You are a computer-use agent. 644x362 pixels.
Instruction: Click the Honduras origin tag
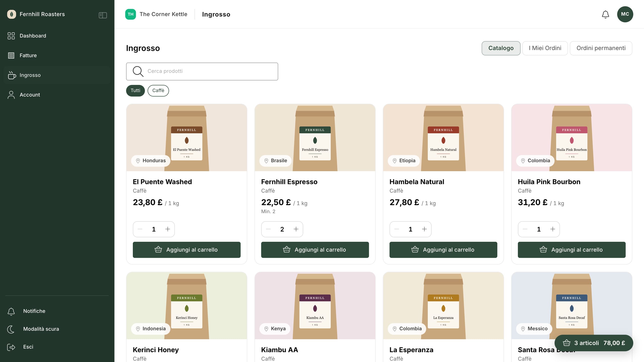click(151, 161)
